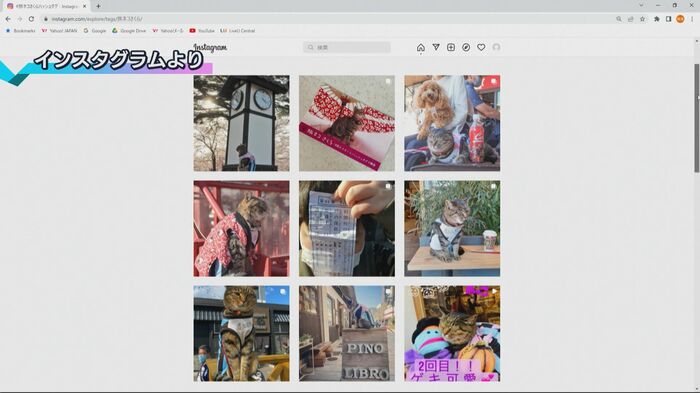Open hand holding paper ticket photo
The width and height of the screenshot is (700, 393).
(347, 229)
